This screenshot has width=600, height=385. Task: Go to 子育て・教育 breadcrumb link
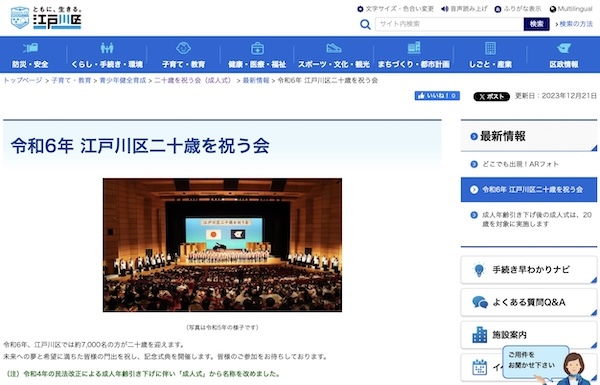[71, 80]
